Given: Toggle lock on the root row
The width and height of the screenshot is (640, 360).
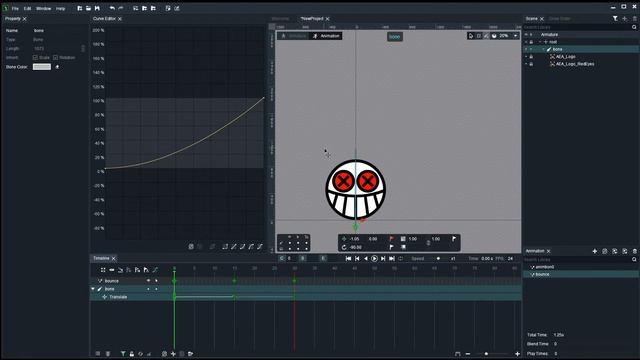Looking at the screenshot, I should coord(531,42).
